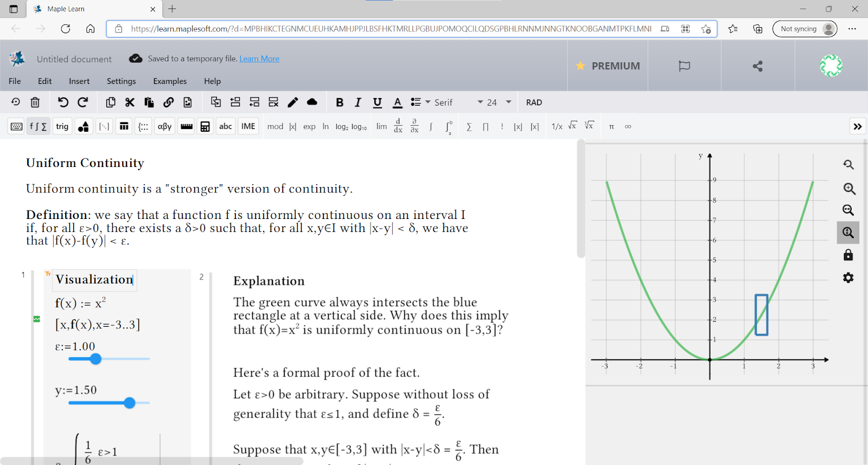Viewport: 868px width, 465px height.
Task: Toggle the plot lock icon
Action: (x=848, y=255)
